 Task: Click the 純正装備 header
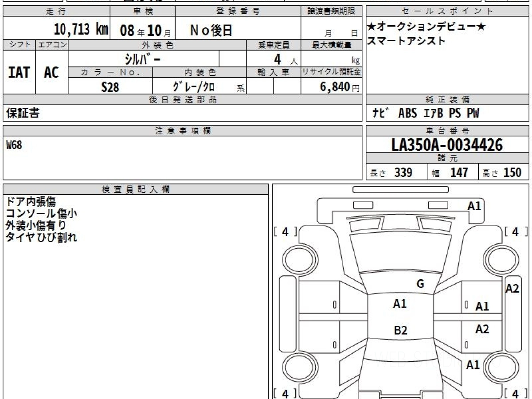point(447,99)
